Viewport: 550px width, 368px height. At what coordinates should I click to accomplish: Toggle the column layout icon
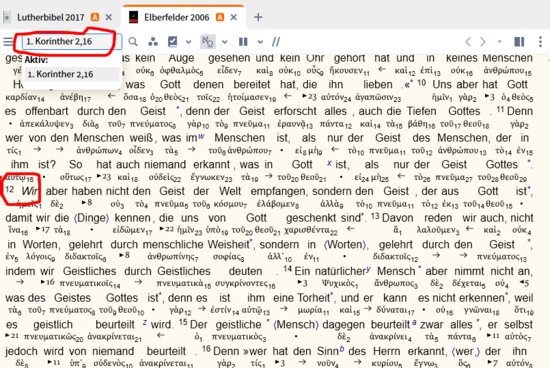[x=243, y=42]
